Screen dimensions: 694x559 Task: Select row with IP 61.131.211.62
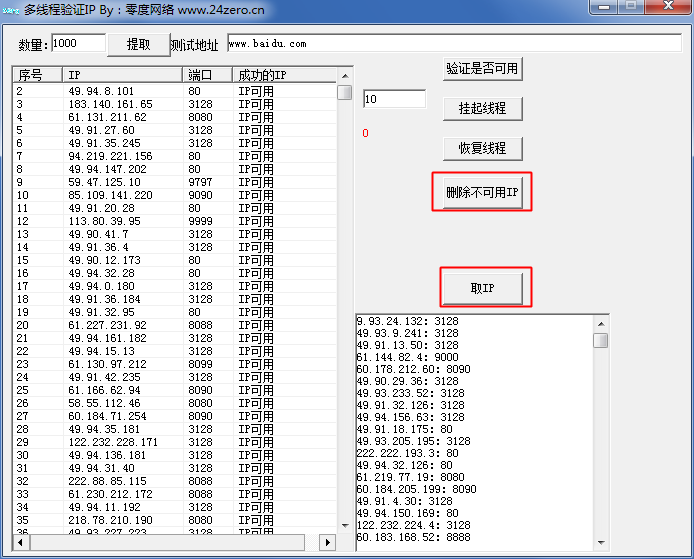(175, 117)
